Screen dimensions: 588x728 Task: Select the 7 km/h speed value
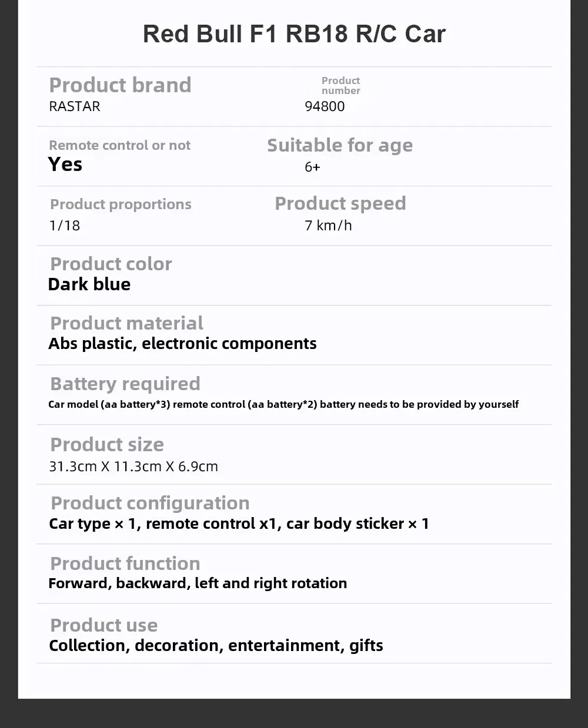point(328,225)
